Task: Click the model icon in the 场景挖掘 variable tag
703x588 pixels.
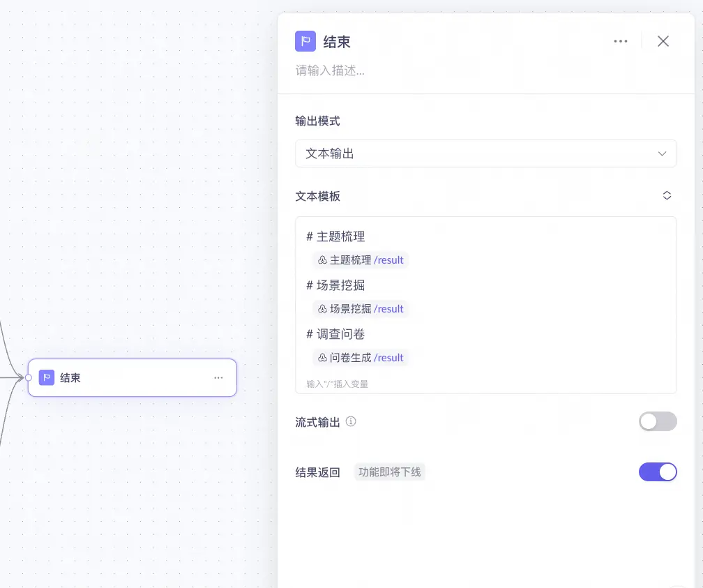Action: point(322,309)
